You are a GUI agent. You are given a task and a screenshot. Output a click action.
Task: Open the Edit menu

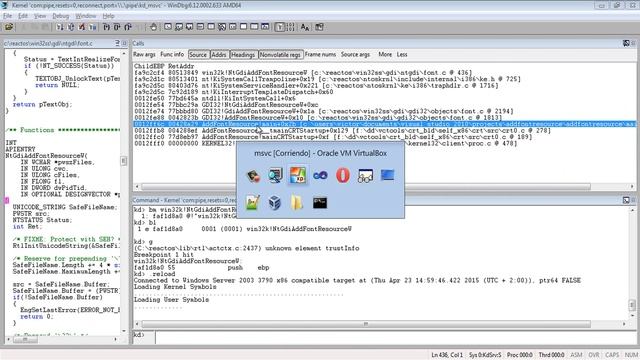click(x=23, y=16)
